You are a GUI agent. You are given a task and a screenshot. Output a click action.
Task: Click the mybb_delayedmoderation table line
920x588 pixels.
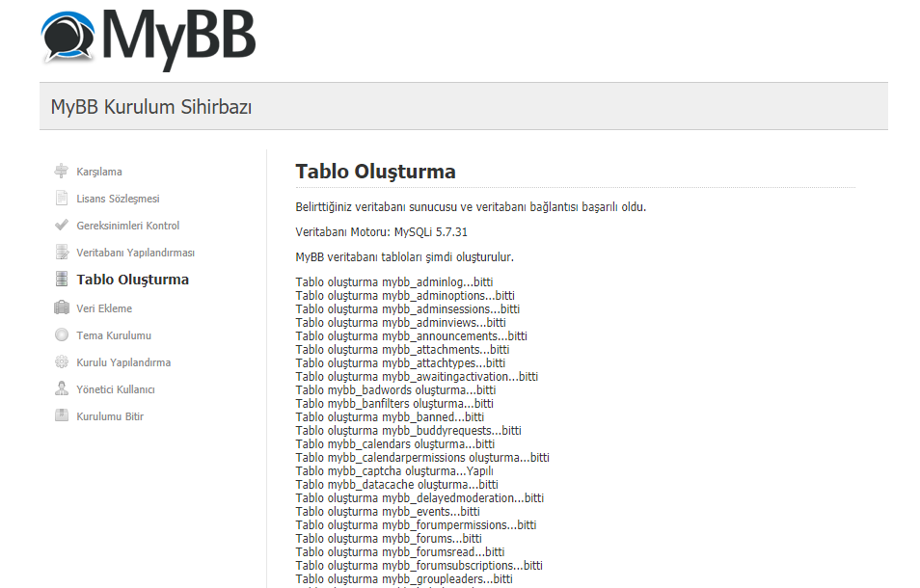(x=419, y=497)
